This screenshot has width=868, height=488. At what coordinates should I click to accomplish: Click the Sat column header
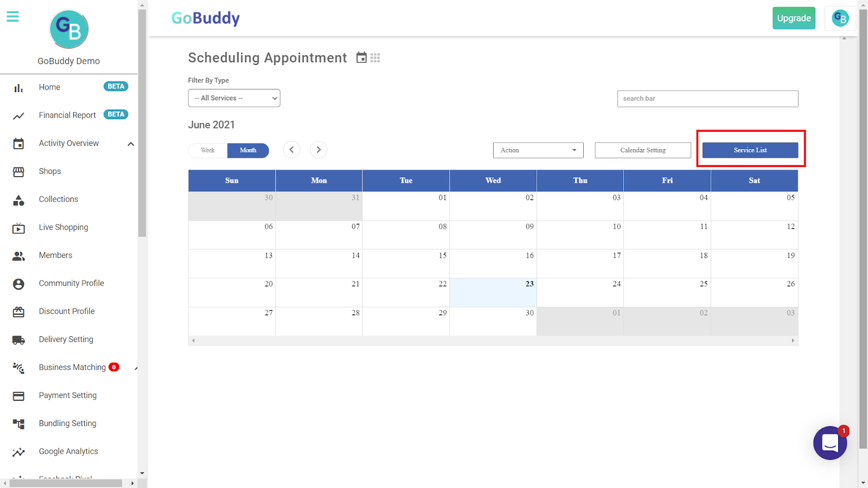[x=754, y=181]
